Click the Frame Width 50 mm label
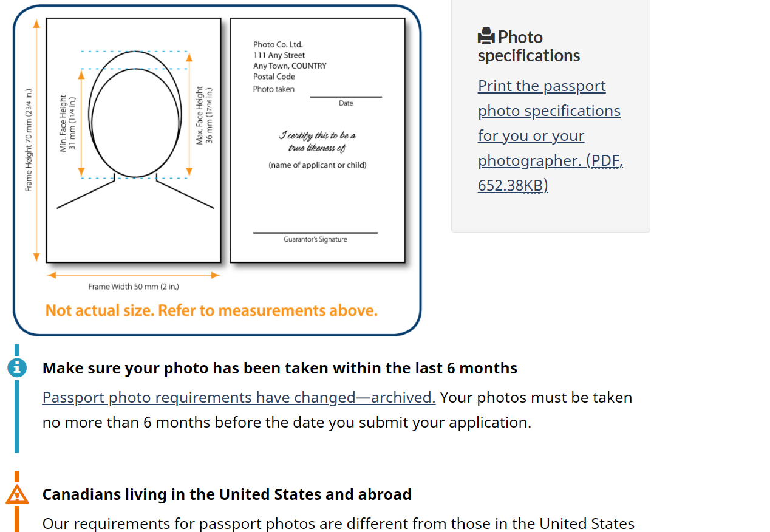770x532 pixels. coord(134,287)
